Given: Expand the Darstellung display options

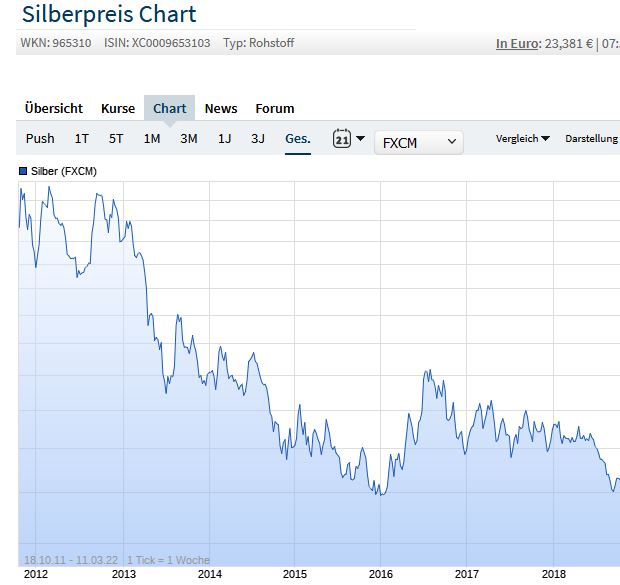Looking at the screenshot, I should pos(592,139).
